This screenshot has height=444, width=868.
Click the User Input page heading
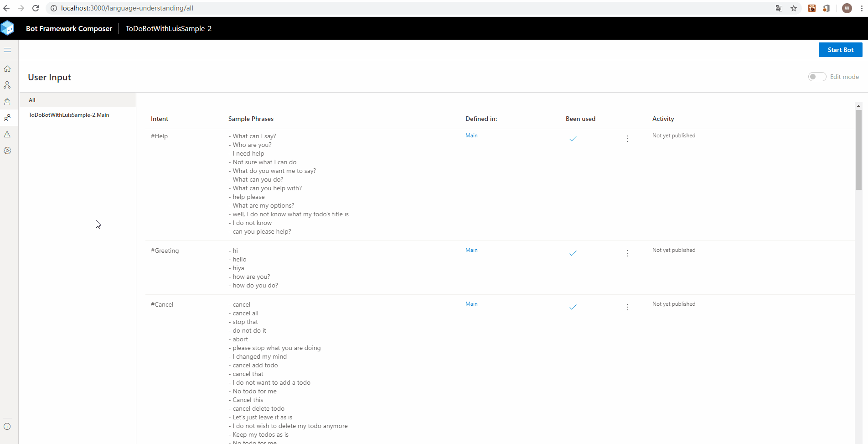[x=49, y=77]
